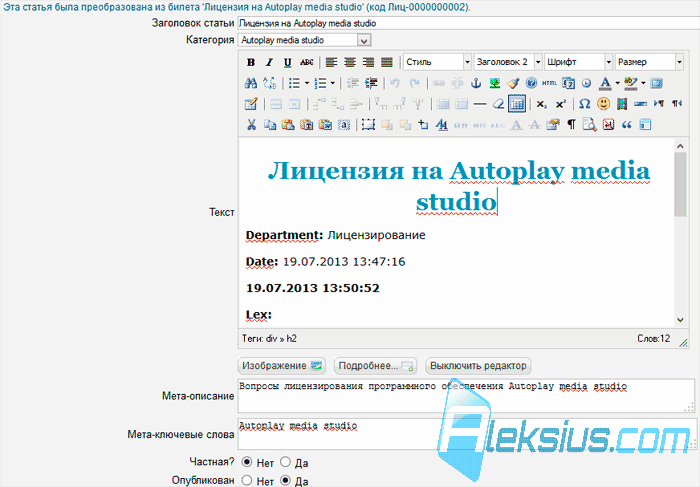Set Опубликован to Нет
This screenshot has height=487, width=700.
coord(246,480)
